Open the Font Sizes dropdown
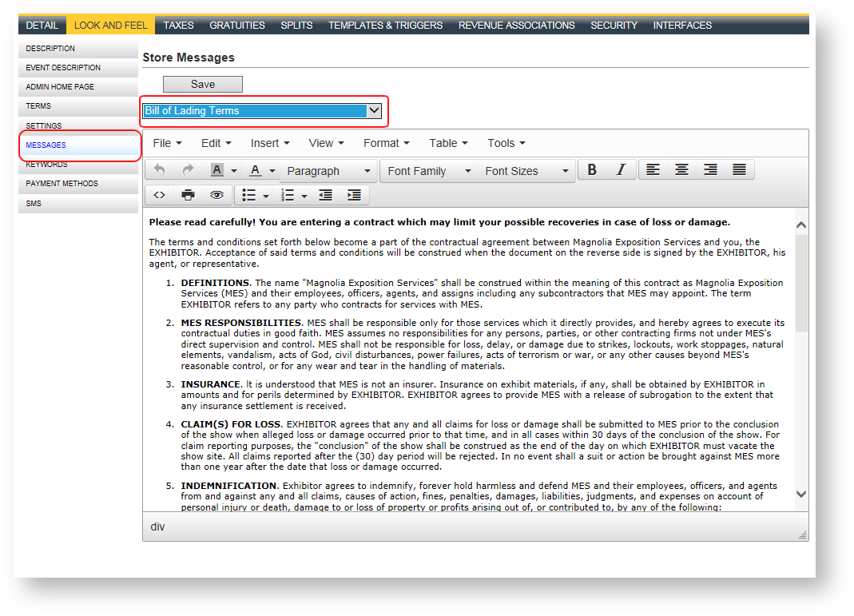The width and height of the screenshot is (854, 616). click(x=526, y=171)
